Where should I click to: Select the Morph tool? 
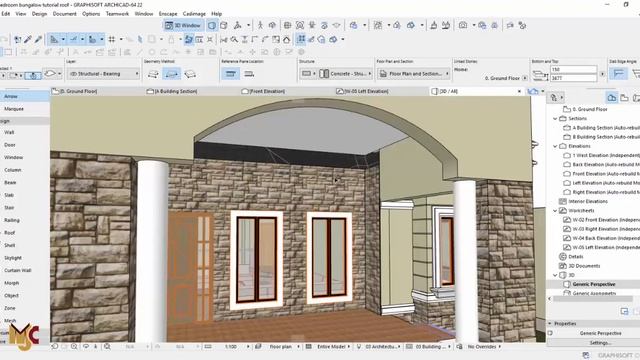click(24, 283)
